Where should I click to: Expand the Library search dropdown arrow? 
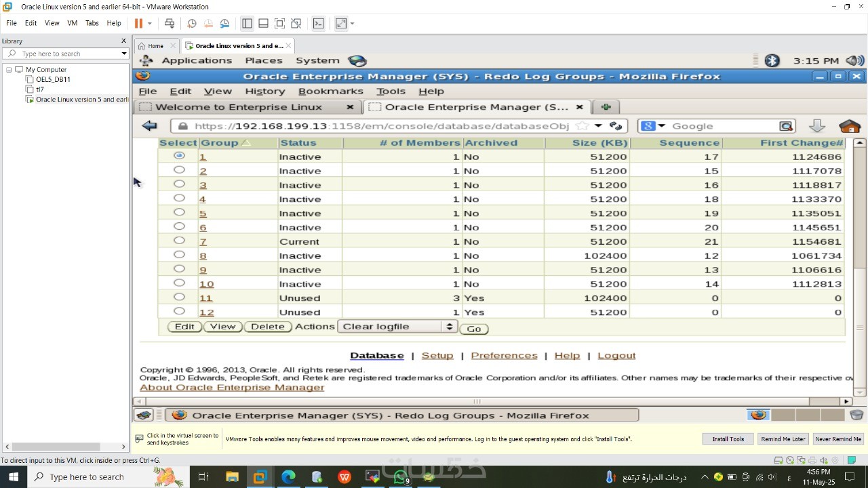[x=124, y=54]
